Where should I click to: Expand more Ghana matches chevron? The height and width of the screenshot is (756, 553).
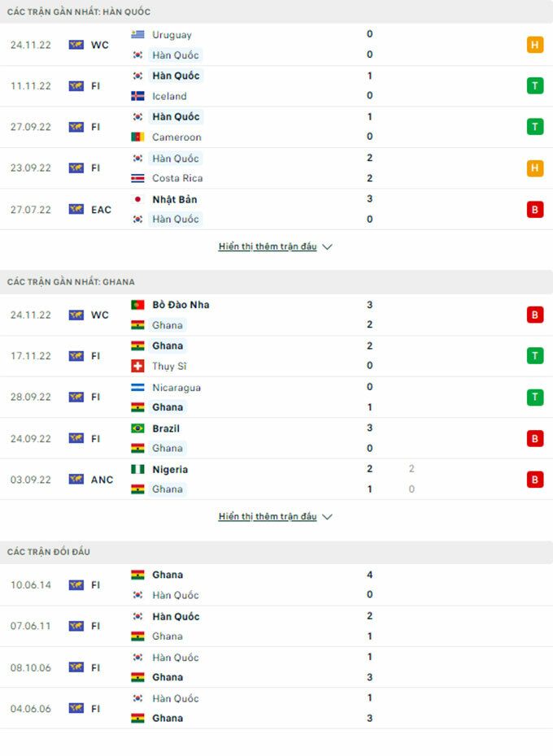click(x=328, y=517)
